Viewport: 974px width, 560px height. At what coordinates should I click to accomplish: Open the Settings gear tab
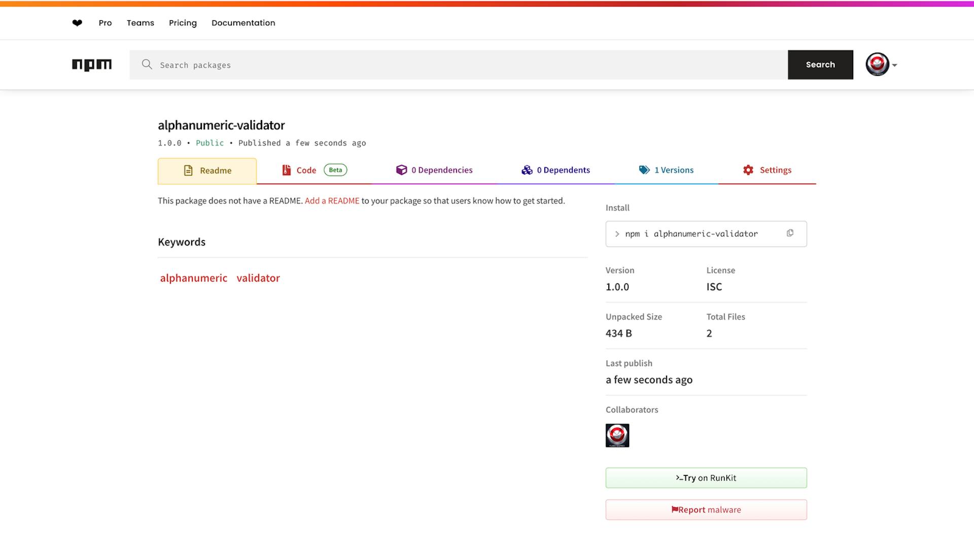point(767,170)
